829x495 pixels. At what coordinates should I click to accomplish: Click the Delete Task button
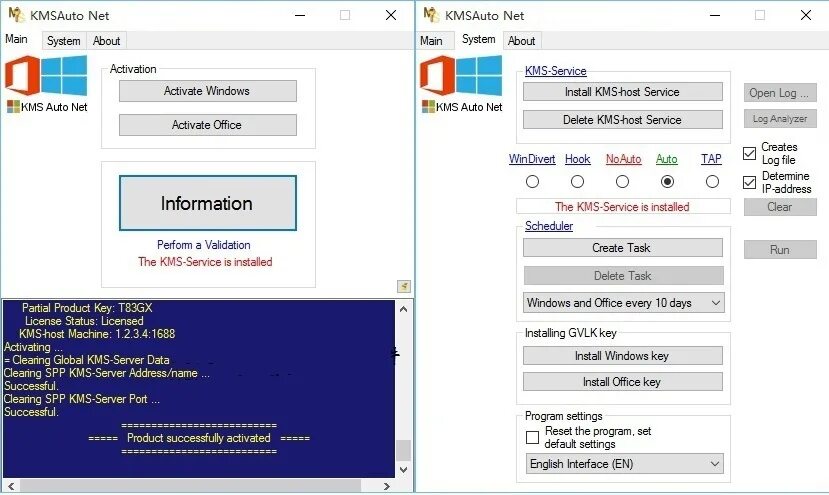coord(623,276)
